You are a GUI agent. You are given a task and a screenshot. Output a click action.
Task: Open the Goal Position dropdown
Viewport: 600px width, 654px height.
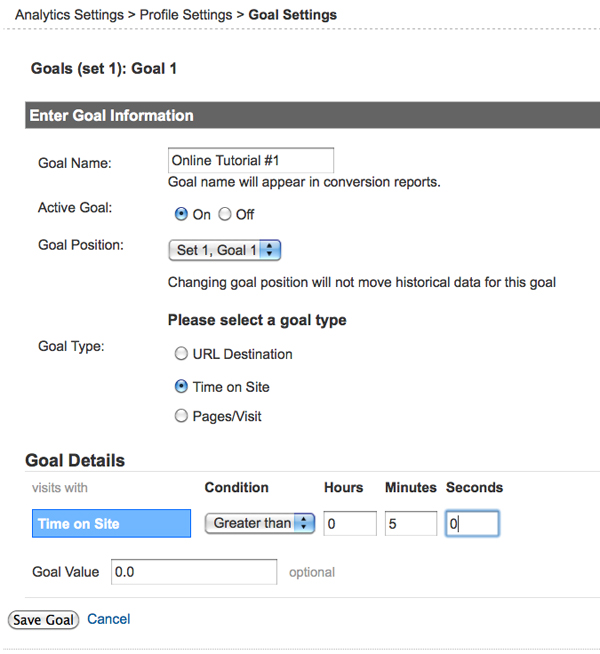tap(225, 250)
